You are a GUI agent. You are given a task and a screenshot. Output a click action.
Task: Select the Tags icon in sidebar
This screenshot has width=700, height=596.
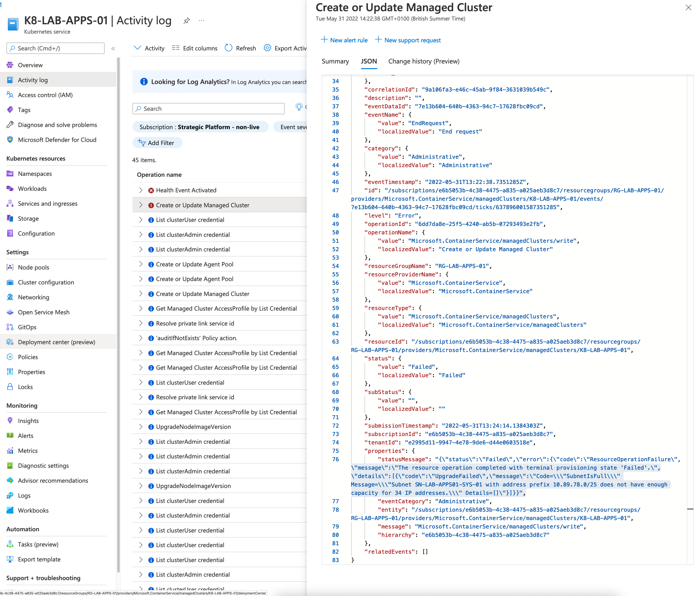[10, 110]
